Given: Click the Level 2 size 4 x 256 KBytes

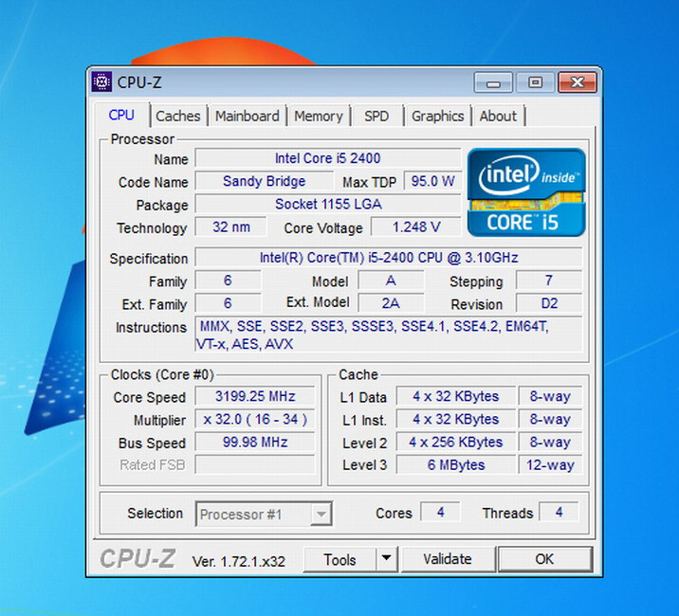Looking at the screenshot, I should point(455,442).
